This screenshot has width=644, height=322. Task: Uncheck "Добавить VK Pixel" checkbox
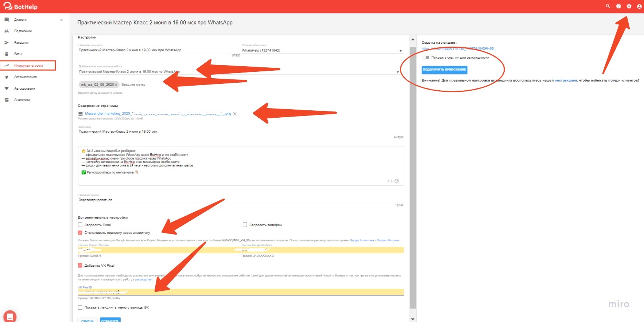[80, 265]
